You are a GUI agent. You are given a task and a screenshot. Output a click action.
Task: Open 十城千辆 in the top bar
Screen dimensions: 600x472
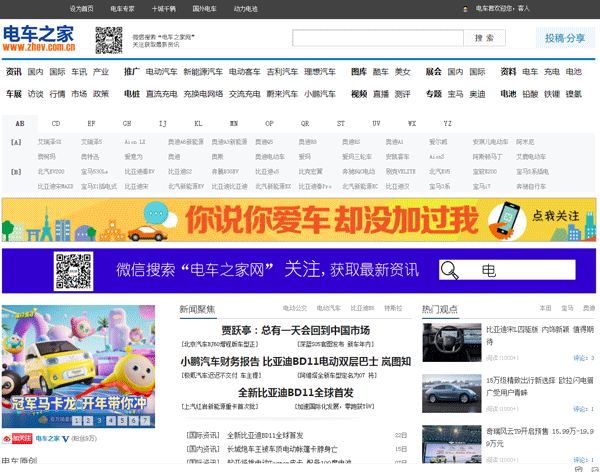[164, 9]
